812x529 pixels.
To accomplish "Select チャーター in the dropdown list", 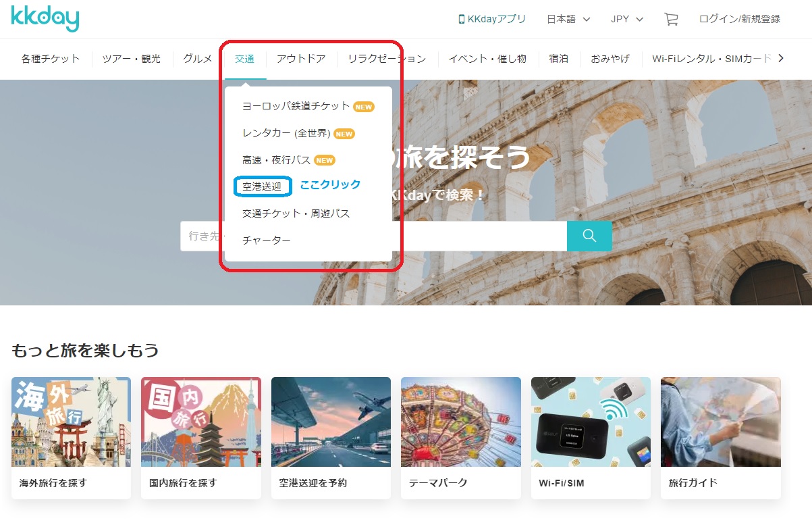I will 266,239.
